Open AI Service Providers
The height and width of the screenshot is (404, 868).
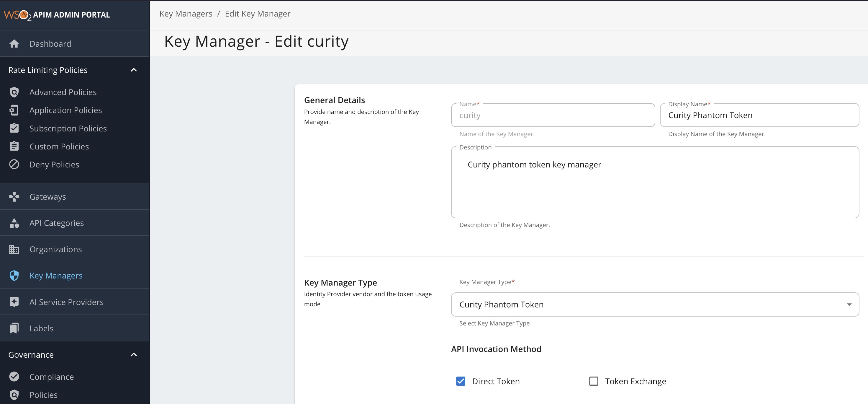coord(75,302)
